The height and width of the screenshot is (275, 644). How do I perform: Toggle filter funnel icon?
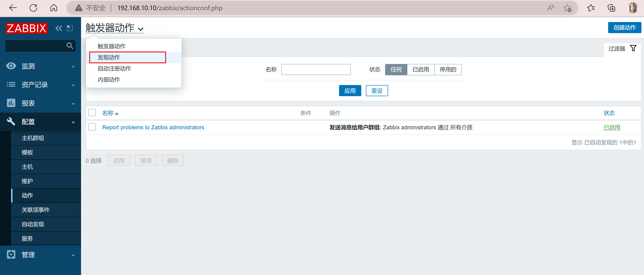tap(633, 48)
